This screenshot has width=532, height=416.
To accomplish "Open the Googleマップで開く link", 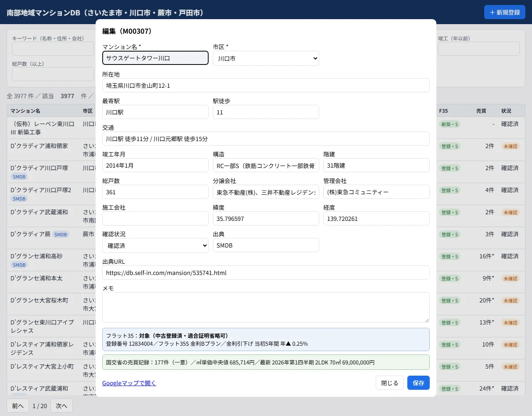I will click(129, 383).
